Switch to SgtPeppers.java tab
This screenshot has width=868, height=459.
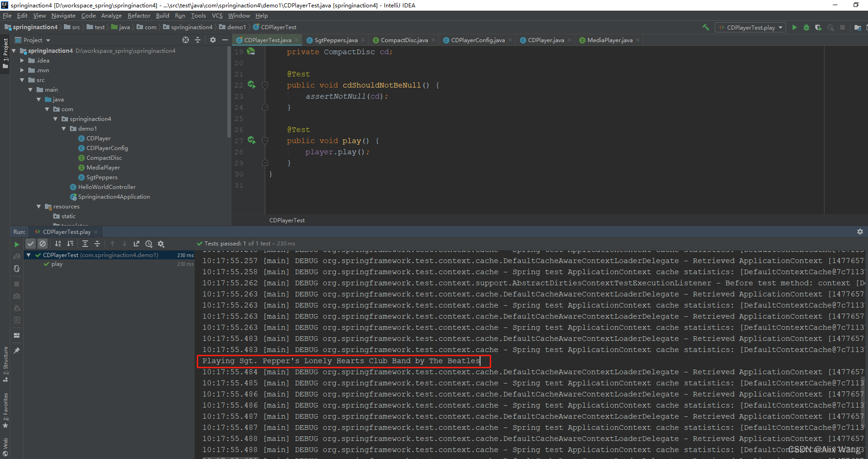coord(336,40)
